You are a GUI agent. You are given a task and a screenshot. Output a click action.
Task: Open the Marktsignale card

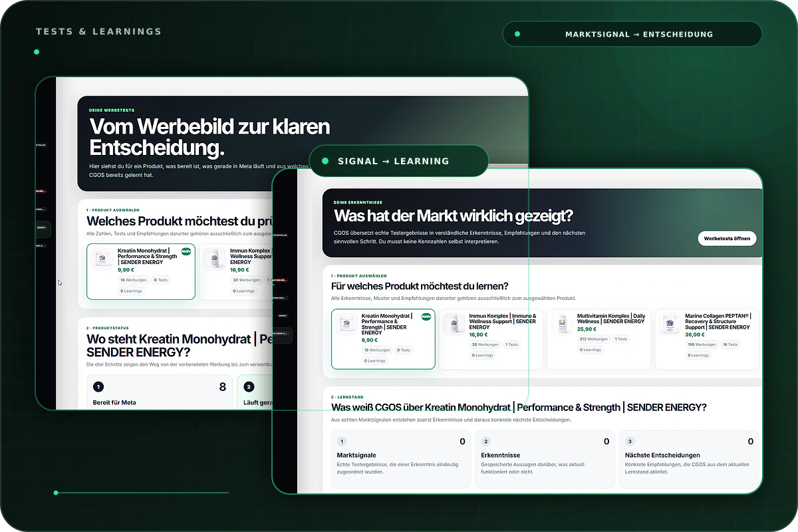pos(401,460)
